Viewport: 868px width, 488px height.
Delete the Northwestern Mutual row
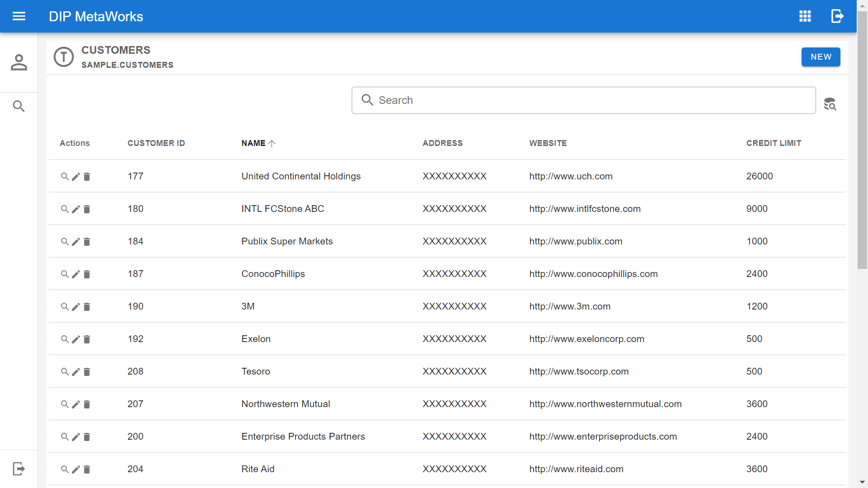(x=87, y=404)
